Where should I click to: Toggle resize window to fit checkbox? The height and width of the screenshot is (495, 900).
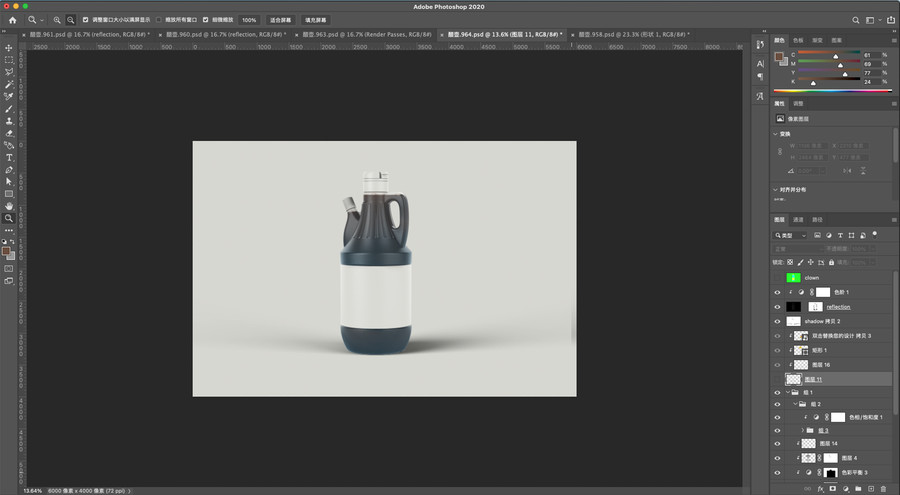pos(86,20)
